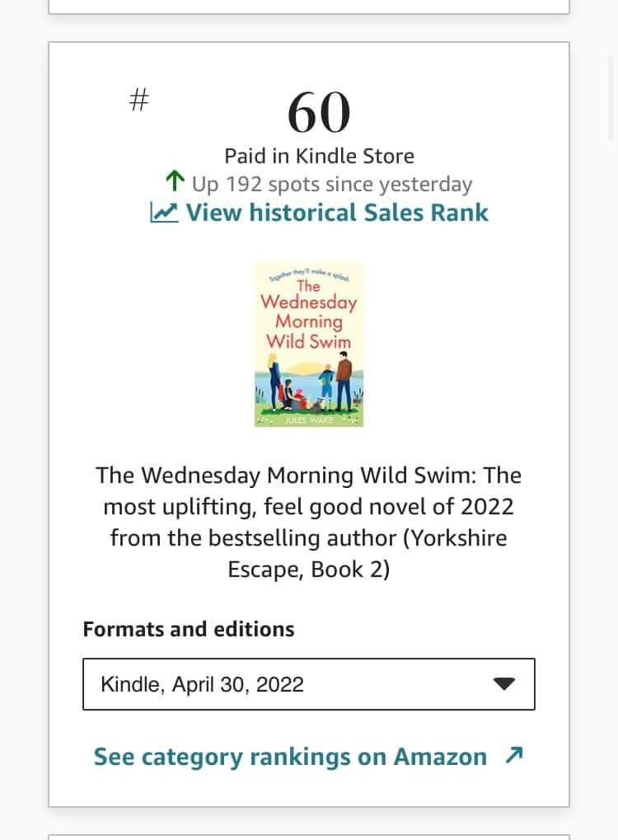Click the "Formats and editions" heading
The height and width of the screenshot is (840, 618).
click(x=189, y=629)
